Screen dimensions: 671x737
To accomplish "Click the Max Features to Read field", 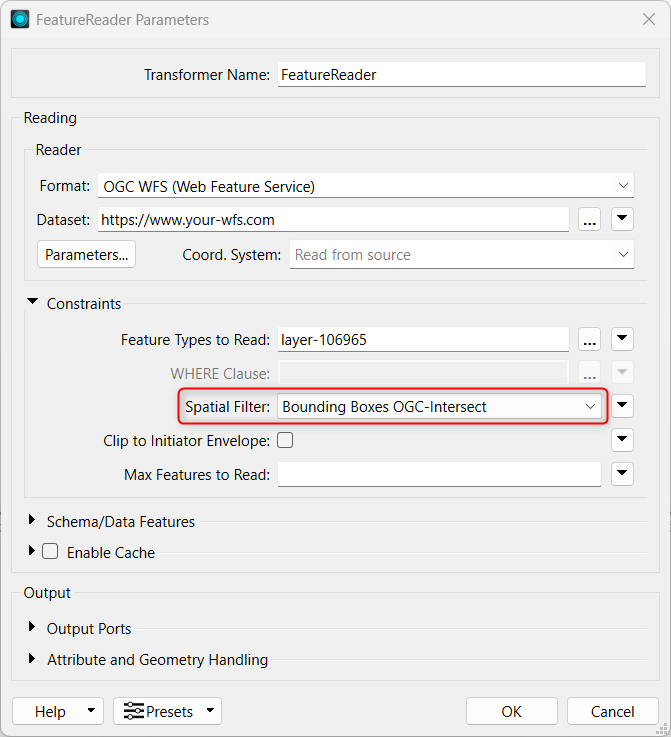I will [439, 474].
